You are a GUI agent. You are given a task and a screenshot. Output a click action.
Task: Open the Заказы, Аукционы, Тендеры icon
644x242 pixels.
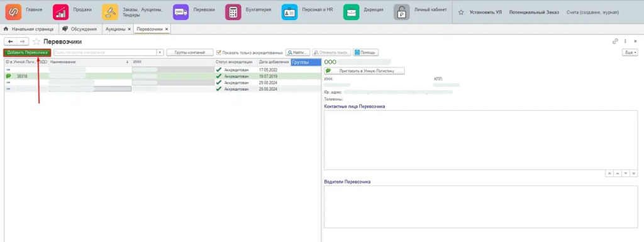109,12
